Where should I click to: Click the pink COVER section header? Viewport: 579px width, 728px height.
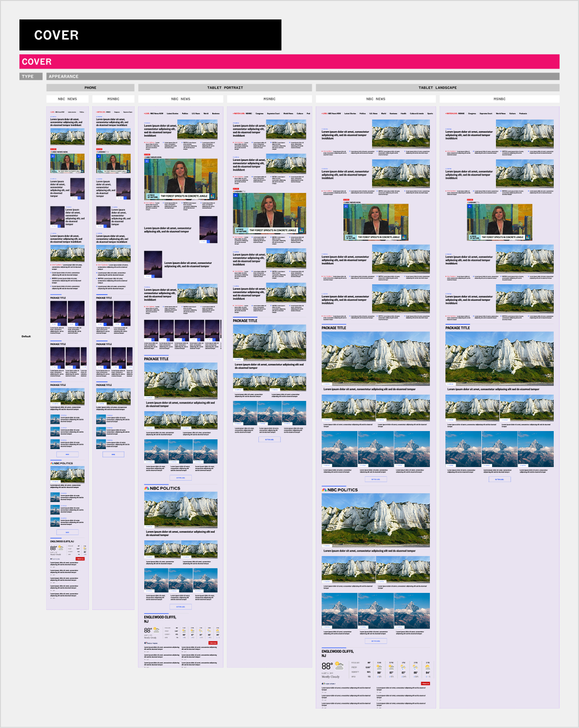pyautogui.click(x=289, y=62)
